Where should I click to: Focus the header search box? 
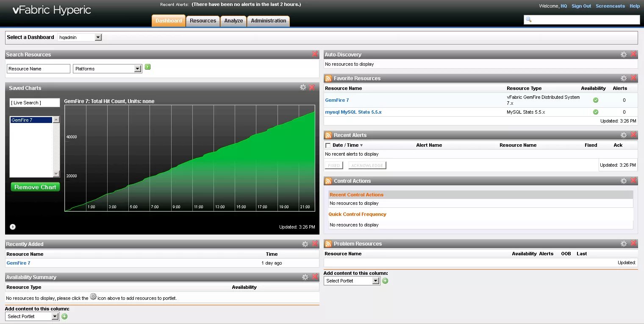tap(582, 20)
